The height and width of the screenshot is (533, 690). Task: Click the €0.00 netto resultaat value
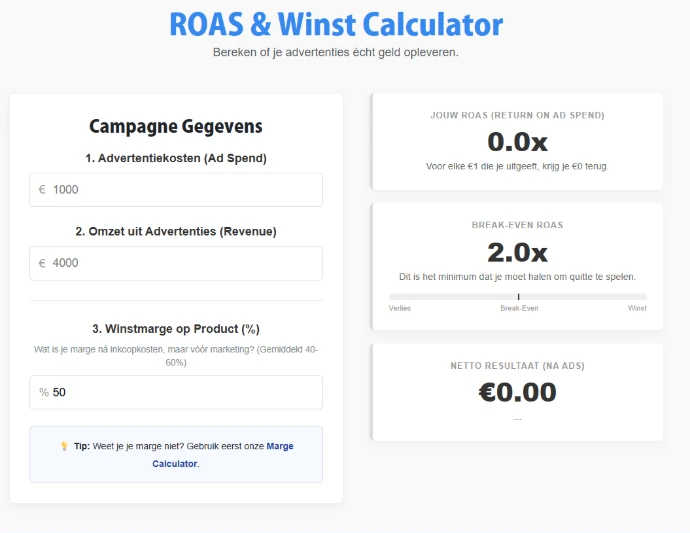(x=517, y=392)
